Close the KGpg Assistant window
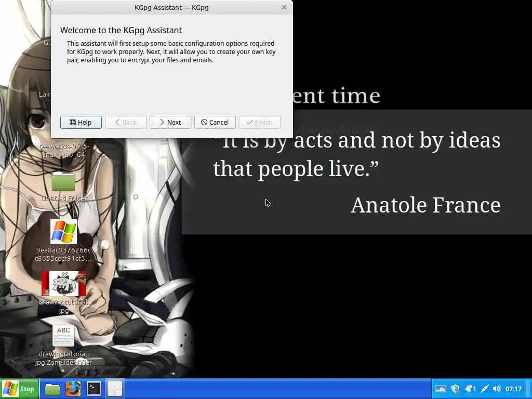Viewport: 532px width, 399px height. [x=284, y=7]
